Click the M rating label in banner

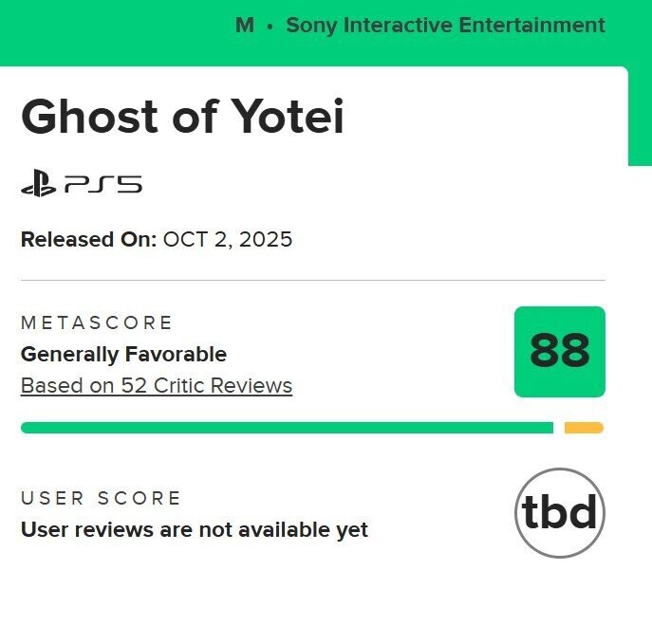pyautogui.click(x=245, y=25)
